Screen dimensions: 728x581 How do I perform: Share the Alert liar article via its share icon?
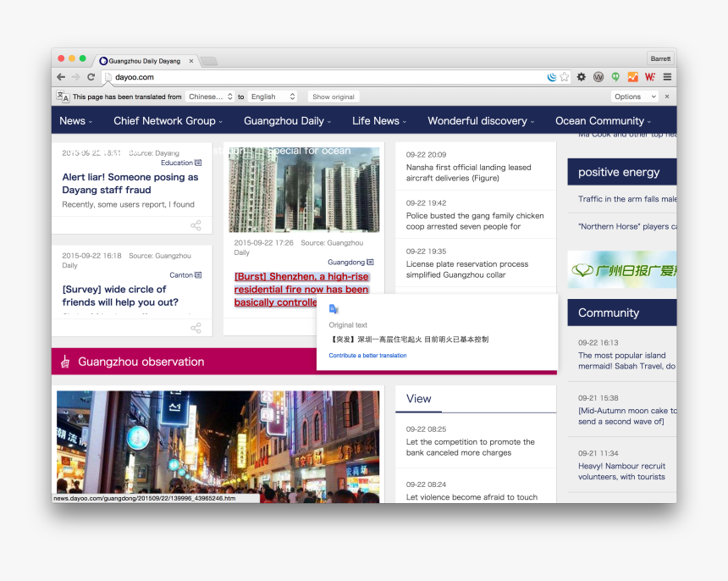pos(196,225)
